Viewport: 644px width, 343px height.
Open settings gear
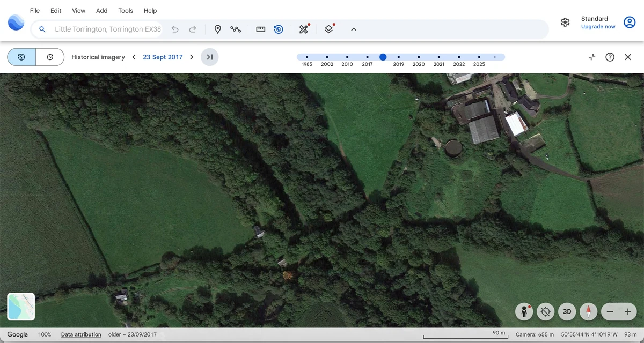pyautogui.click(x=565, y=23)
